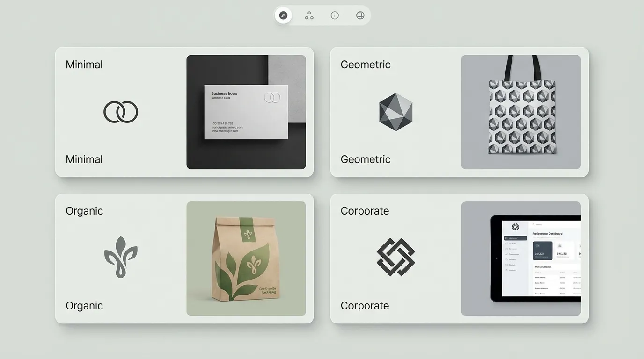Viewport: 644px width, 359px height.
Task: Click the lower Corporate caption label
Action: [365, 306]
